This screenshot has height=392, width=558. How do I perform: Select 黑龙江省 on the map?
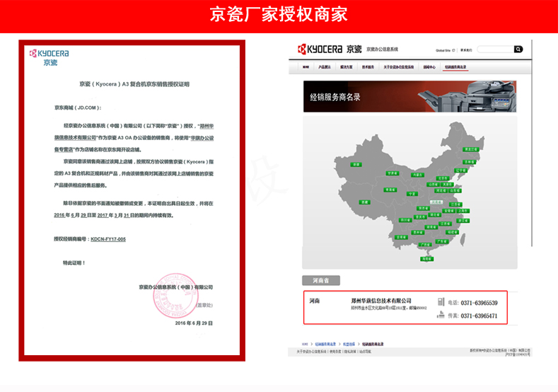click(x=470, y=149)
